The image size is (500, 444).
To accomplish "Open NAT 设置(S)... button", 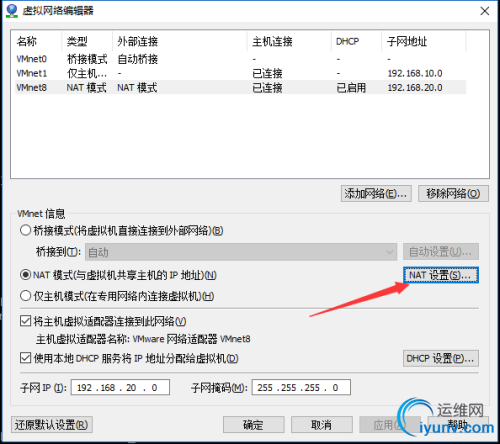I will [x=441, y=275].
